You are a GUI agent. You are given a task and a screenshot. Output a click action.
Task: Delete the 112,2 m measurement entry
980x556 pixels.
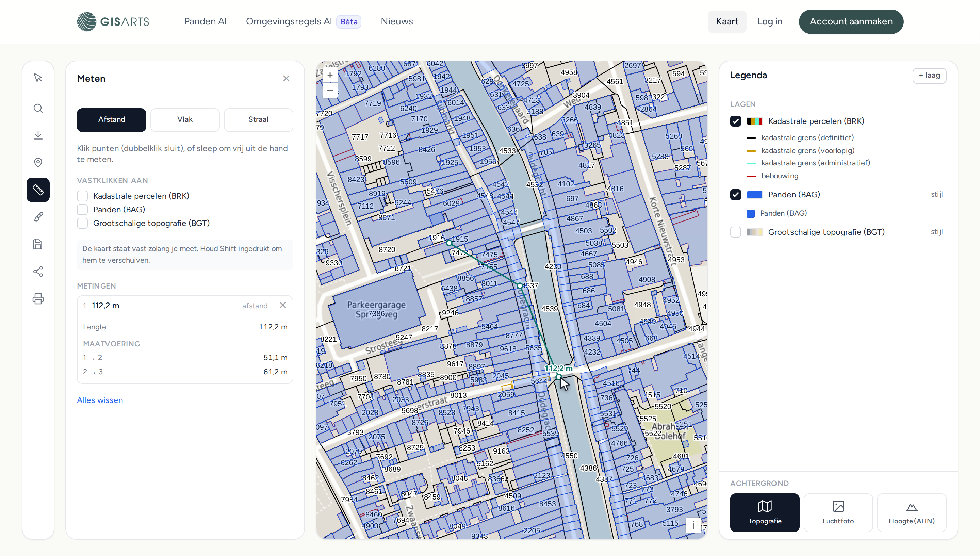click(283, 305)
